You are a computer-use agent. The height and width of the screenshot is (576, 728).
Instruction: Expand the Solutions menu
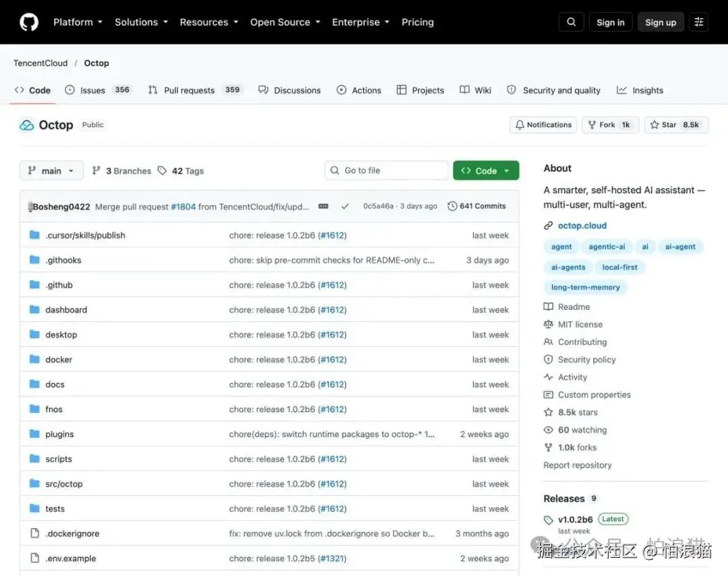click(x=141, y=22)
